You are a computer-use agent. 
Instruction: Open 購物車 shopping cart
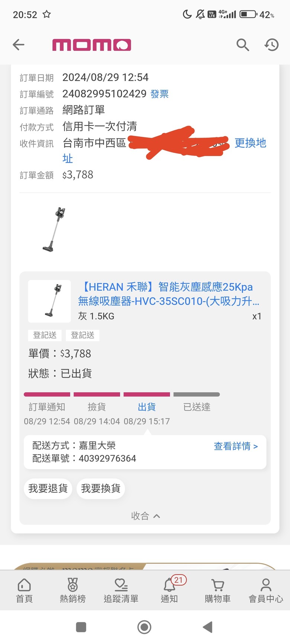pyautogui.click(x=217, y=591)
